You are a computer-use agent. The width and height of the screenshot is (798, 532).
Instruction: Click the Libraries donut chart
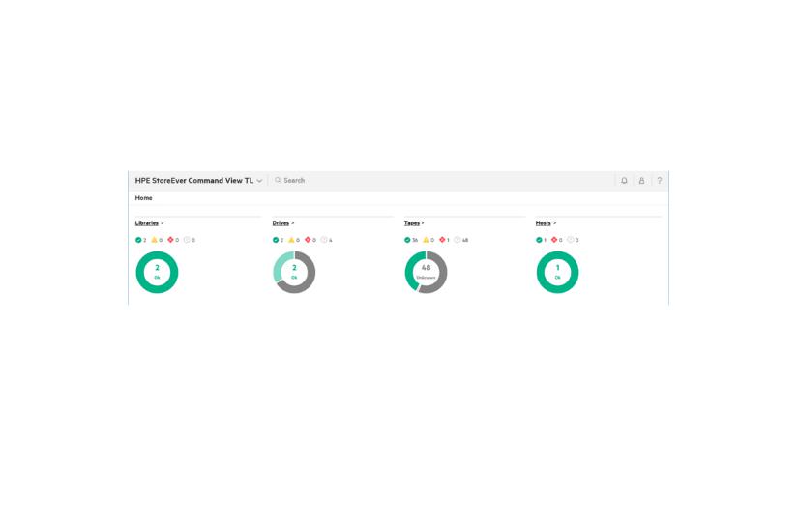pos(158,273)
